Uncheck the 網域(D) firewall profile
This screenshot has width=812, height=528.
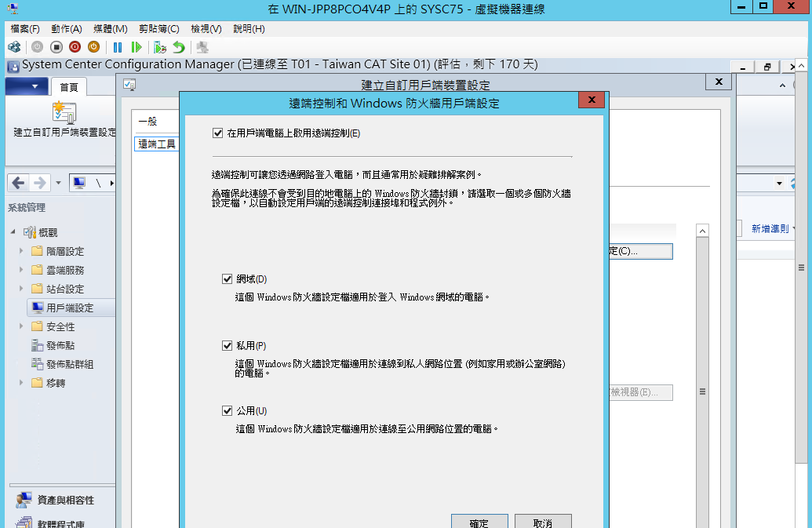tap(227, 279)
